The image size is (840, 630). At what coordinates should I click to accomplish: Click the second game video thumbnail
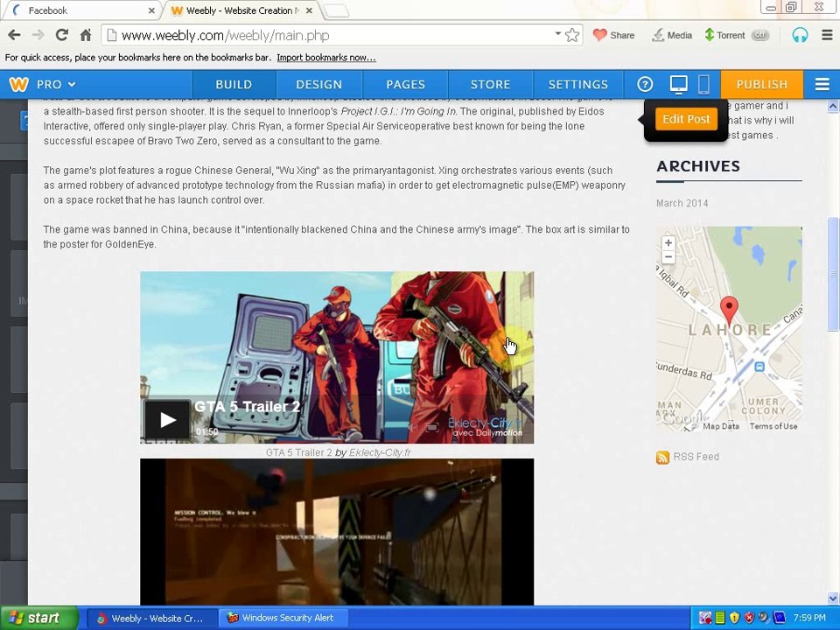coord(337,532)
